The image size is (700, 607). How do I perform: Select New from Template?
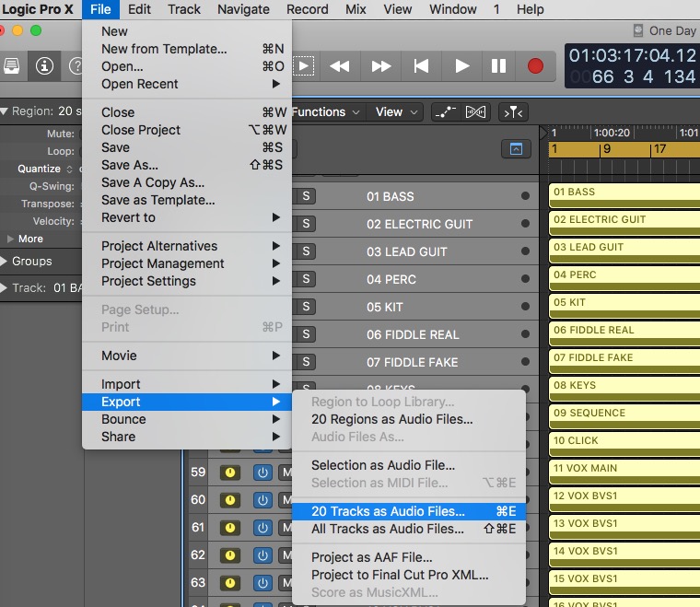[x=187, y=49]
